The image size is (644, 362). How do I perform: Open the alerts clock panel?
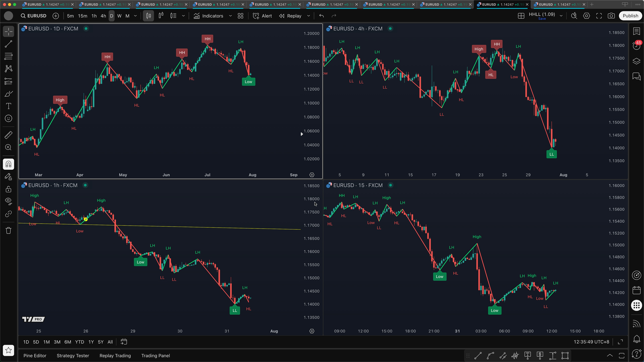(636, 46)
